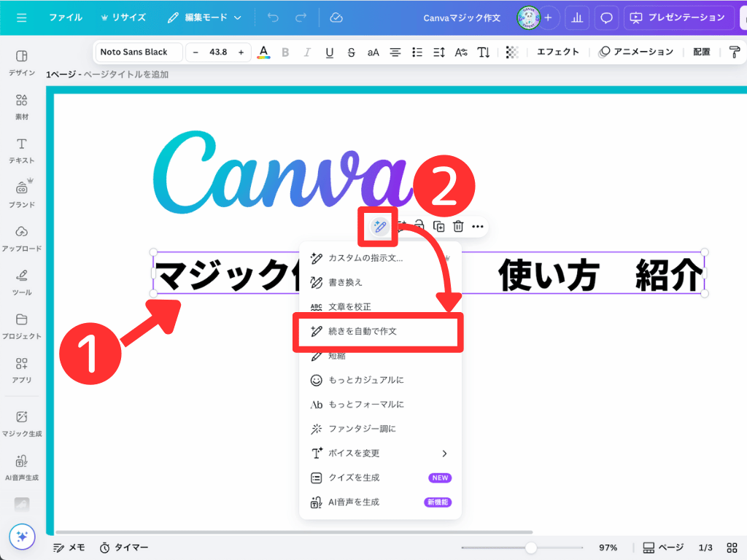Click the trash delete icon
Screen dimensions: 747x560
pos(458,227)
